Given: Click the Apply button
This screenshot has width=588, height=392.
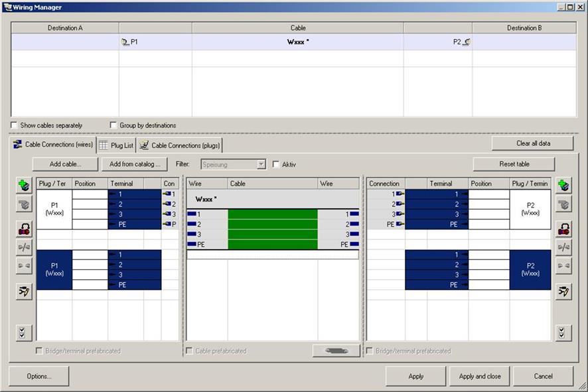Looking at the screenshot, I should pos(416,376).
